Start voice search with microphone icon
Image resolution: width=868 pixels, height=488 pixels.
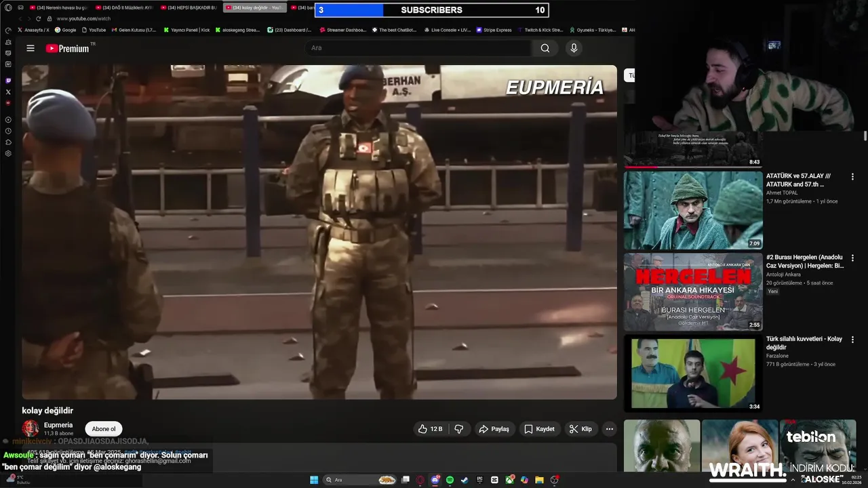(574, 48)
